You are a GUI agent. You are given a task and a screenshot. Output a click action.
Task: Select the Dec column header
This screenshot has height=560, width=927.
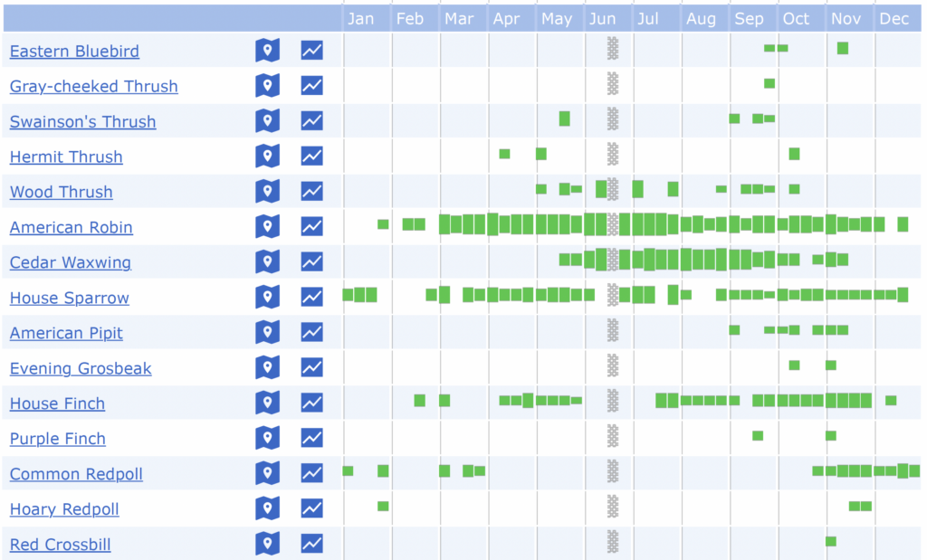point(894,17)
